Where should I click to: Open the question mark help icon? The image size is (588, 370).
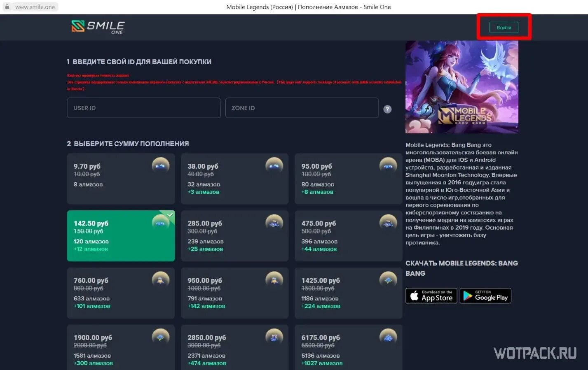point(387,109)
